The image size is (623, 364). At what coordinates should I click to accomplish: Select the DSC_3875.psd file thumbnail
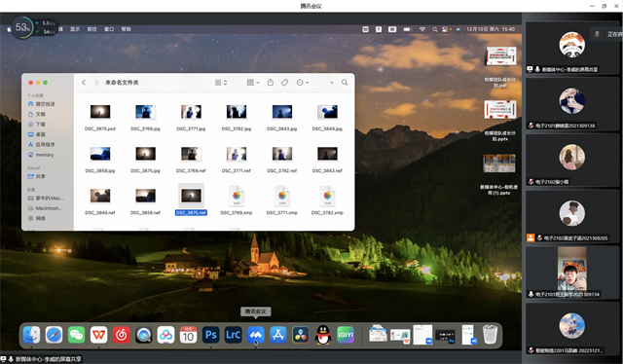[100, 113]
